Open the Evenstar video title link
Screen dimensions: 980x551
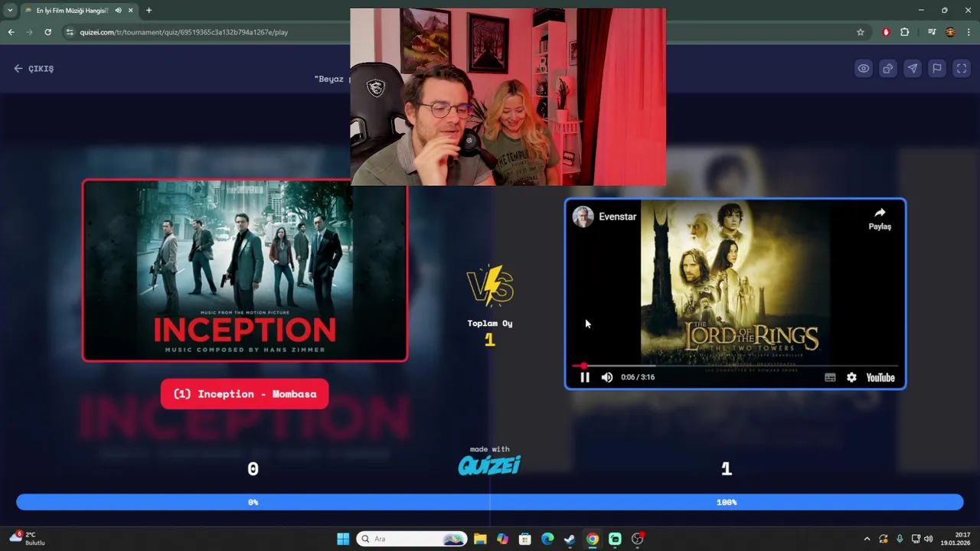coord(618,217)
